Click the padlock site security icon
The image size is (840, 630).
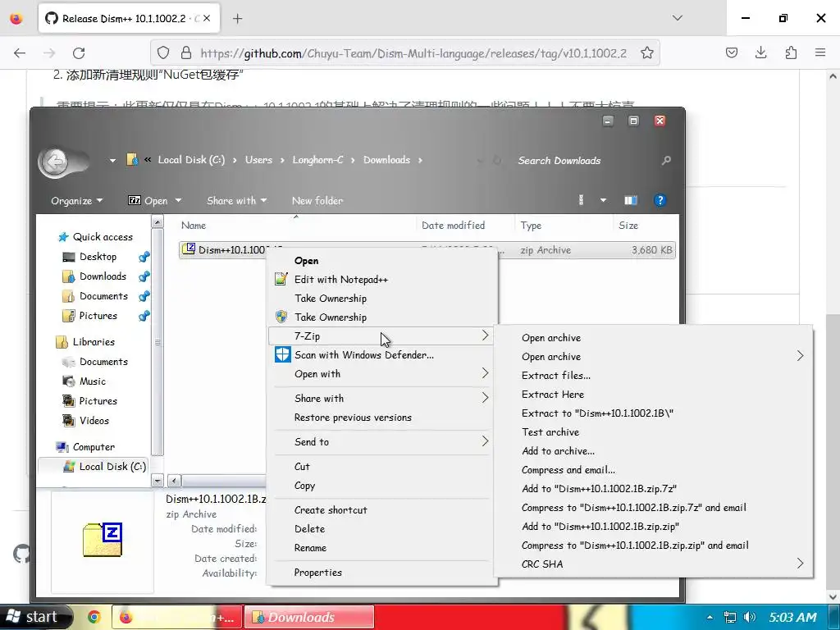pyautogui.click(x=186, y=52)
